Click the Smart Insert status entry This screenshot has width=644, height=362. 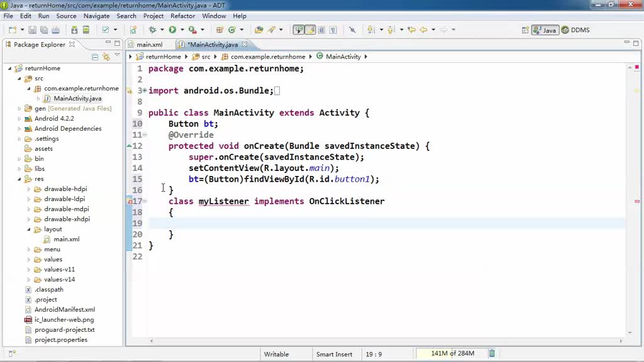[335, 354]
